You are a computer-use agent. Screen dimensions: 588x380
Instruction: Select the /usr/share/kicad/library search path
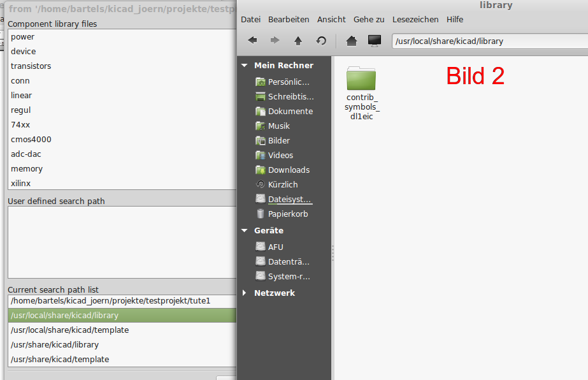pos(122,345)
